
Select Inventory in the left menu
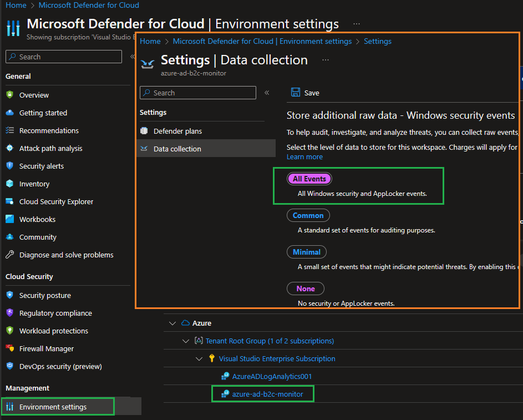tap(35, 184)
